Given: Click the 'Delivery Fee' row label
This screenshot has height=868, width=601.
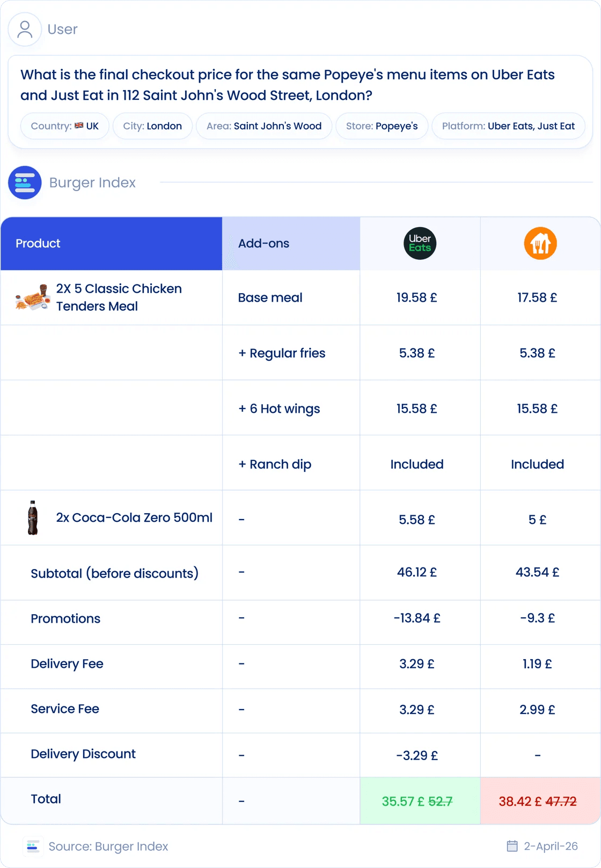Looking at the screenshot, I should [x=67, y=663].
